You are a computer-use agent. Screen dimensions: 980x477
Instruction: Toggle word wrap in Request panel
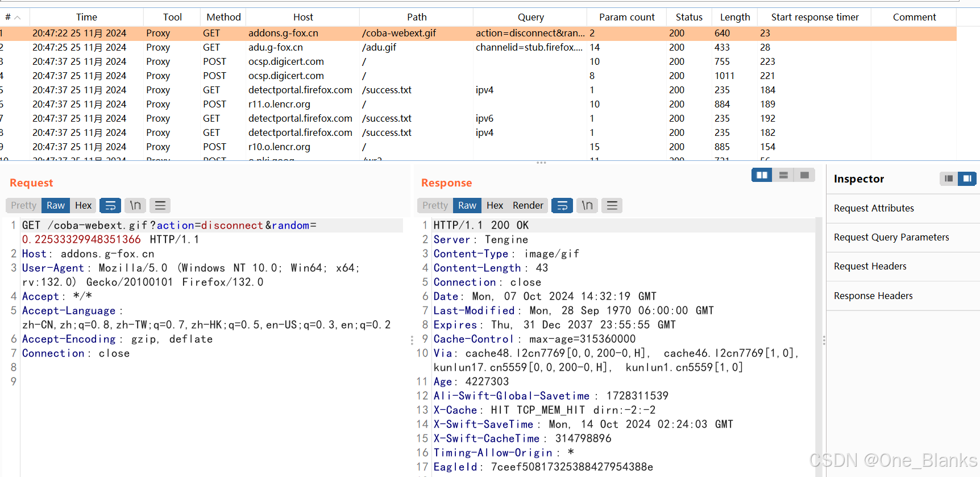coord(111,205)
